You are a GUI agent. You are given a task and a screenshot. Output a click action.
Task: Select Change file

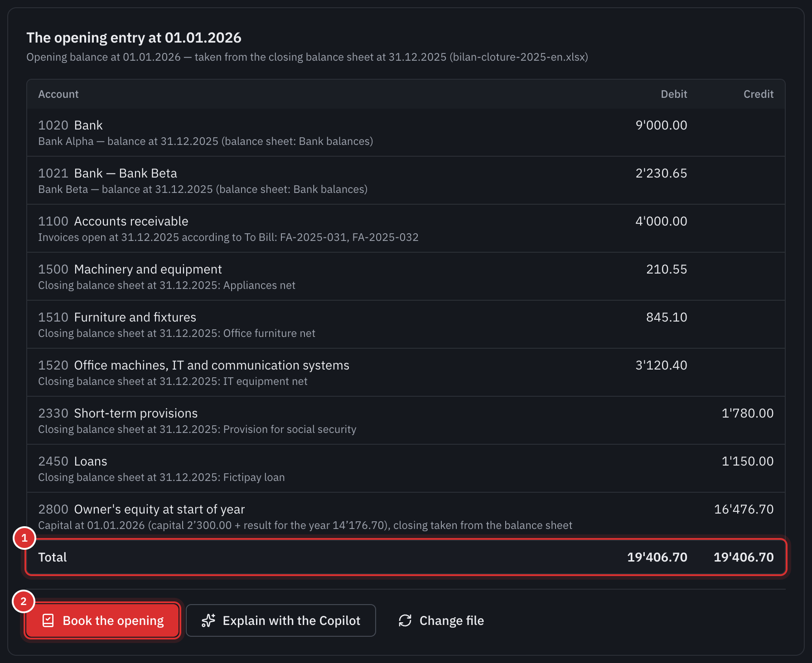pos(441,620)
